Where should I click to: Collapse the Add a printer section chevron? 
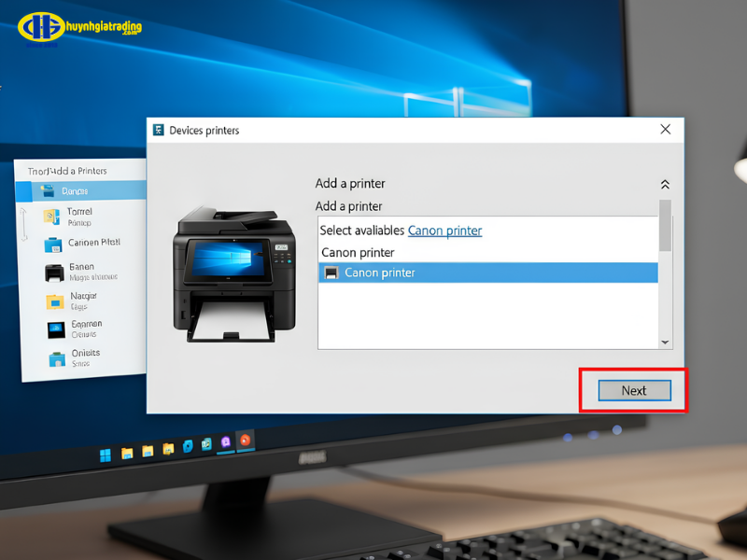coord(664,184)
